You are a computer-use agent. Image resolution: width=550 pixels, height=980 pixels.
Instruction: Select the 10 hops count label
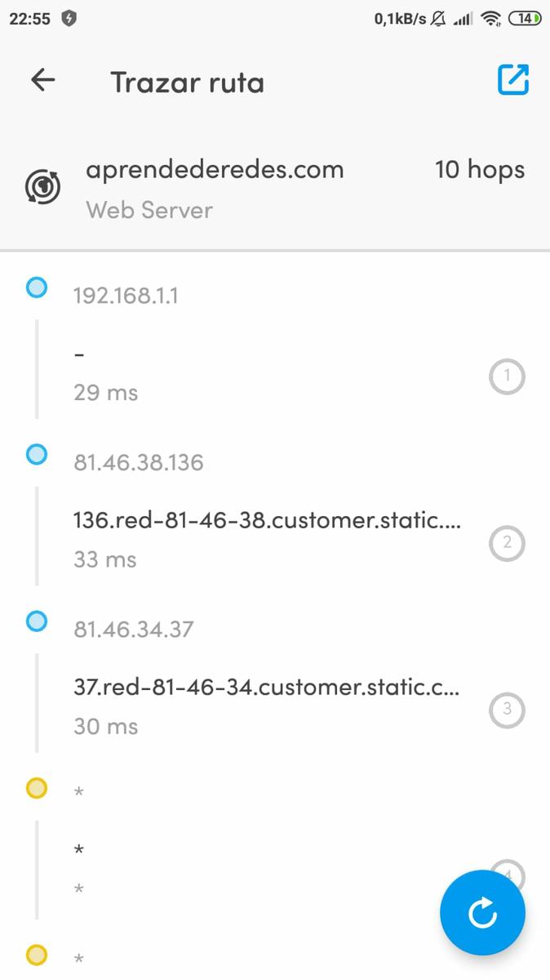tap(480, 169)
